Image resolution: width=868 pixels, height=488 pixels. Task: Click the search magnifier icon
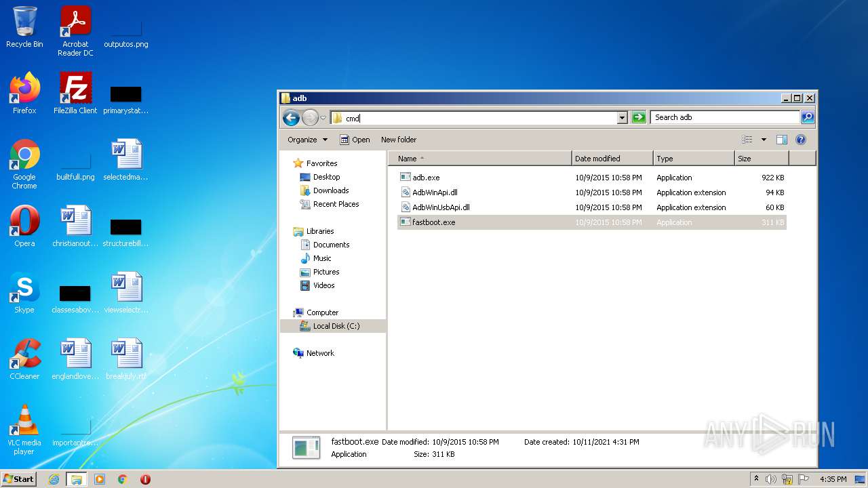tap(807, 117)
